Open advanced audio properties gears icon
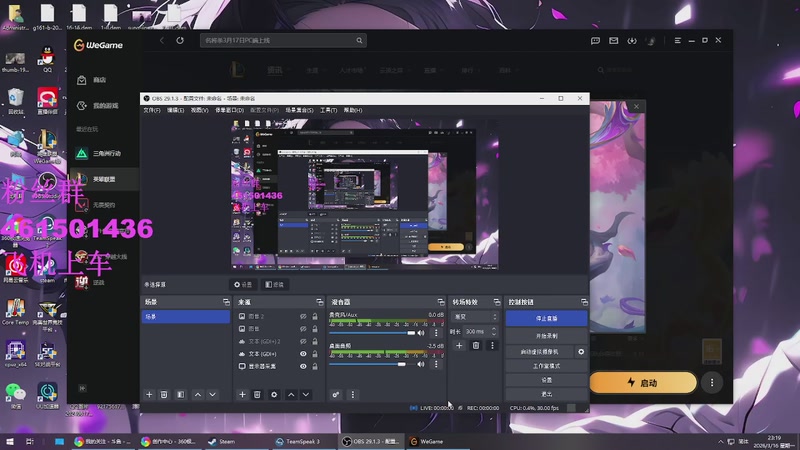 pyautogui.click(x=336, y=394)
